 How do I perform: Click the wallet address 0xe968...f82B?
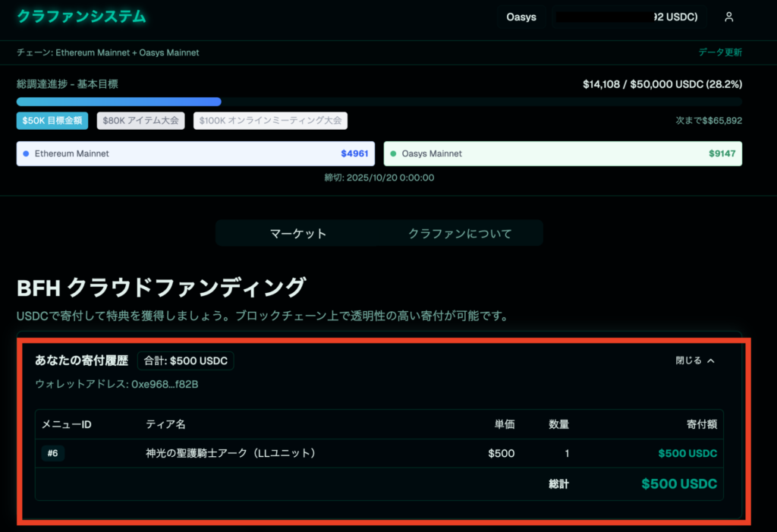click(x=117, y=384)
